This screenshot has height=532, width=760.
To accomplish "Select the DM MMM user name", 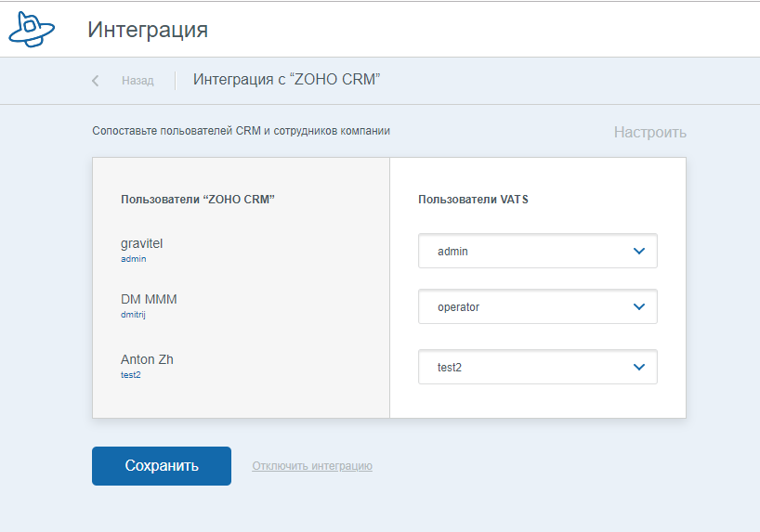I will coord(149,299).
